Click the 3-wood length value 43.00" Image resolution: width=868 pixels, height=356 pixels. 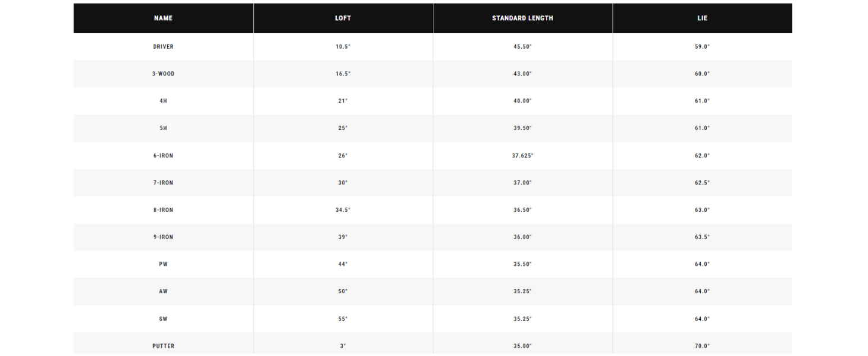pyautogui.click(x=522, y=74)
